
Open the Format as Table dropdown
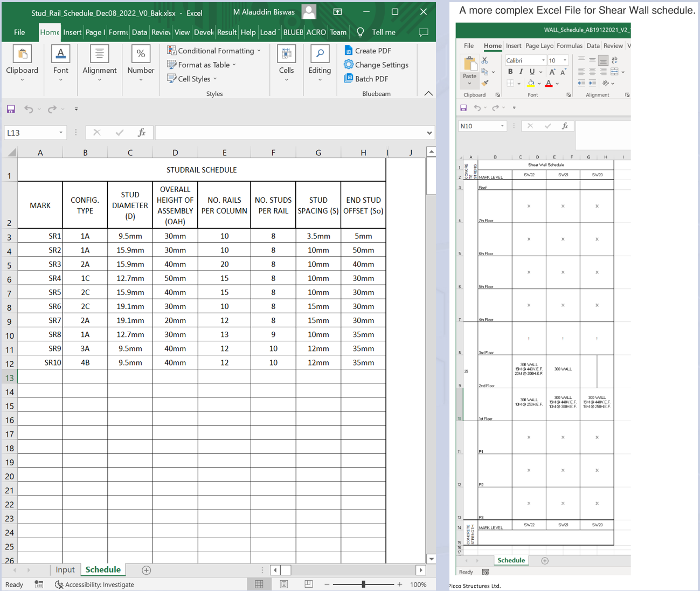pos(204,65)
